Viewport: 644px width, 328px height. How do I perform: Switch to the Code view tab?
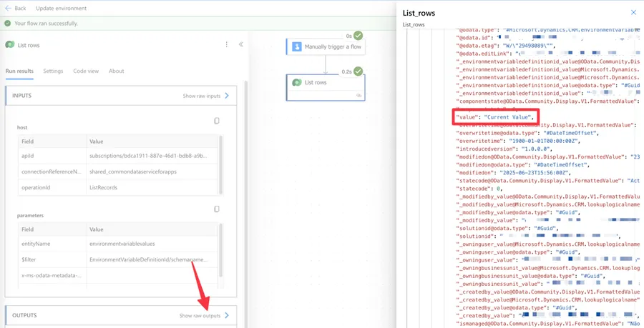pyautogui.click(x=86, y=71)
